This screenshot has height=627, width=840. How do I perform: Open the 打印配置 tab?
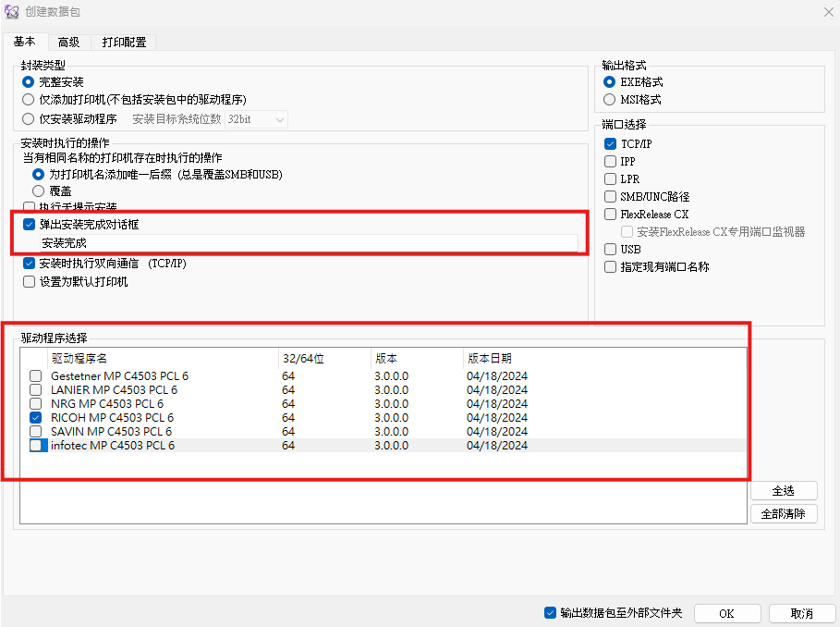[124, 43]
